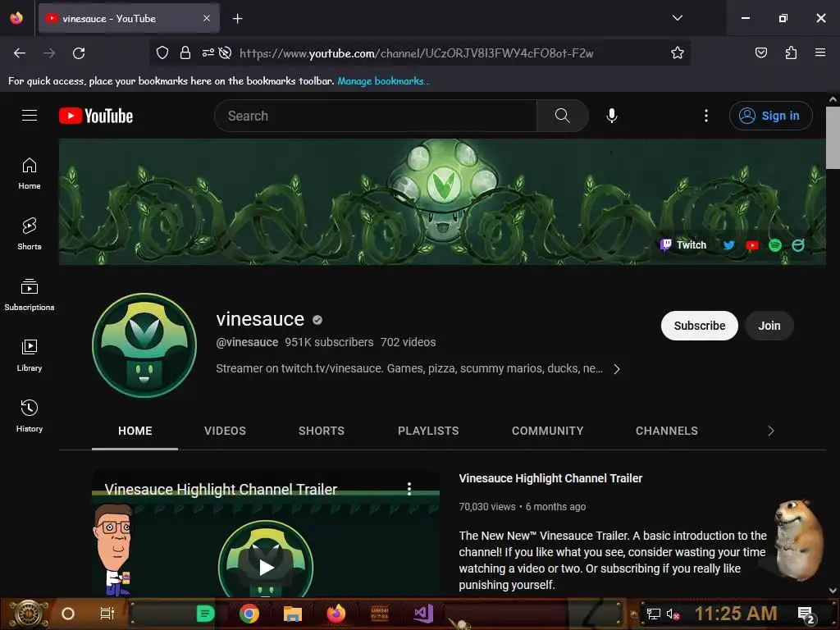Click the search magnifier button
The image size is (840, 630).
563,116
